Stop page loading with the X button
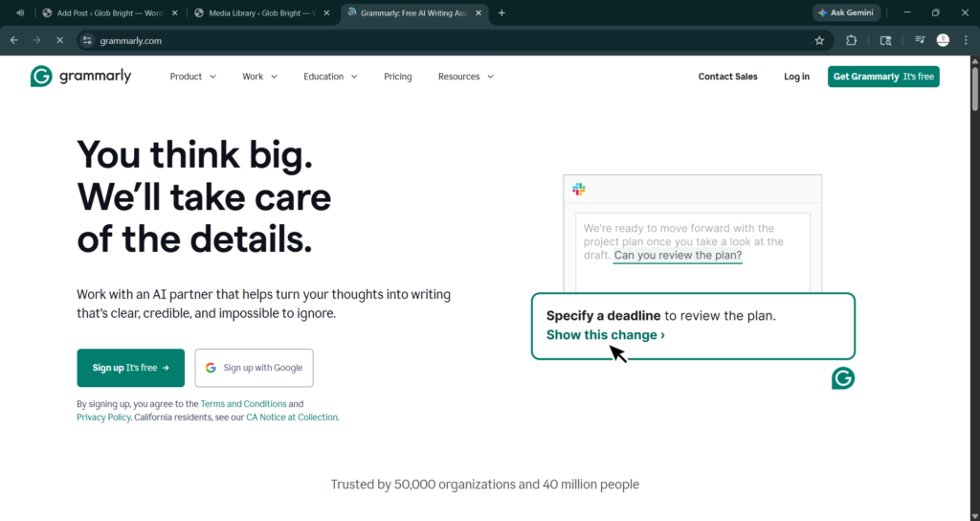The height and width of the screenshot is (521, 980). coord(58,40)
